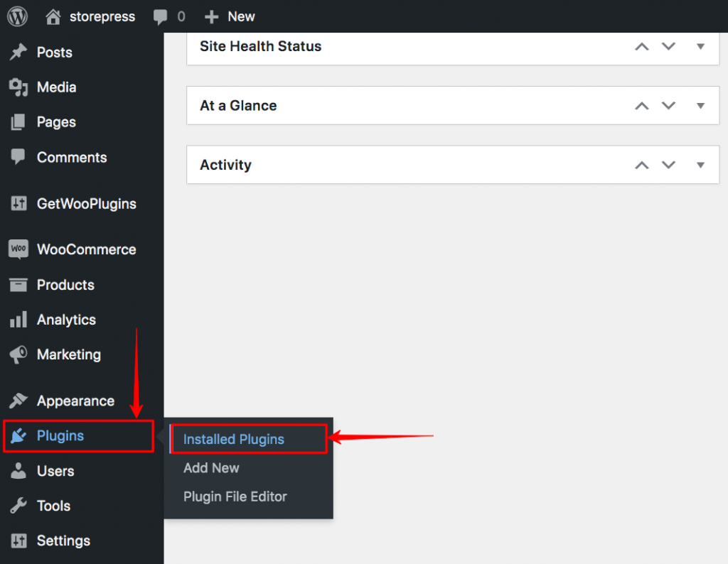Image resolution: width=728 pixels, height=564 pixels.
Task: Click the Comments speech bubble sidebar icon
Action: (x=18, y=157)
